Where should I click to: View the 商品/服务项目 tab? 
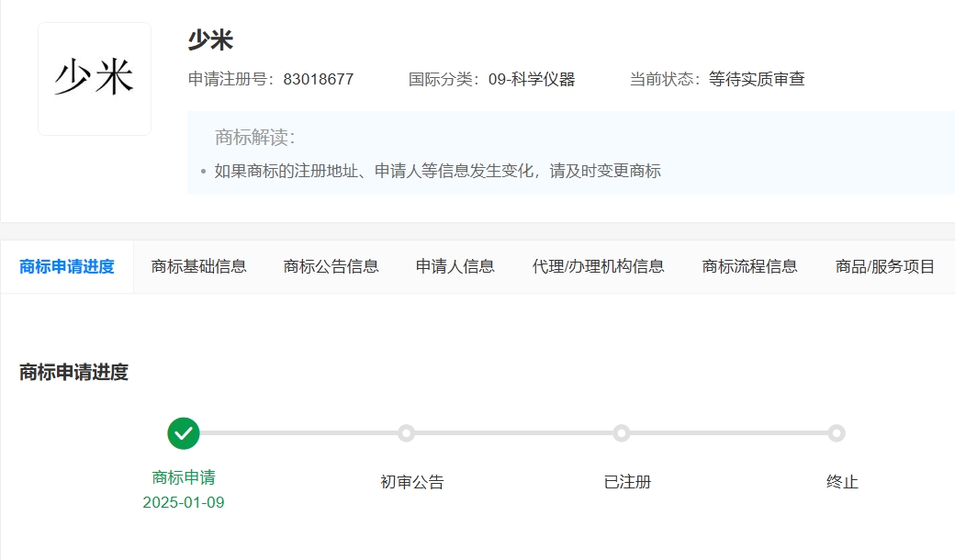click(883, 266)
